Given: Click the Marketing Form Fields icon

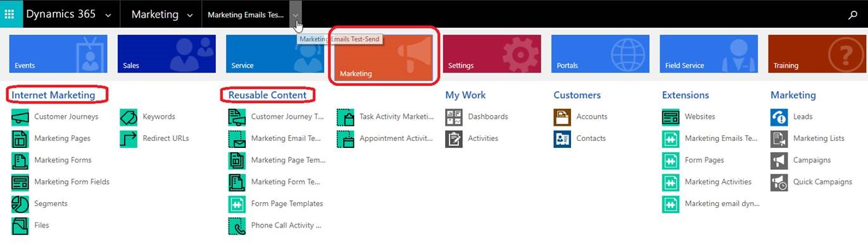Looking at the screenshot, I should pos(20,182).
